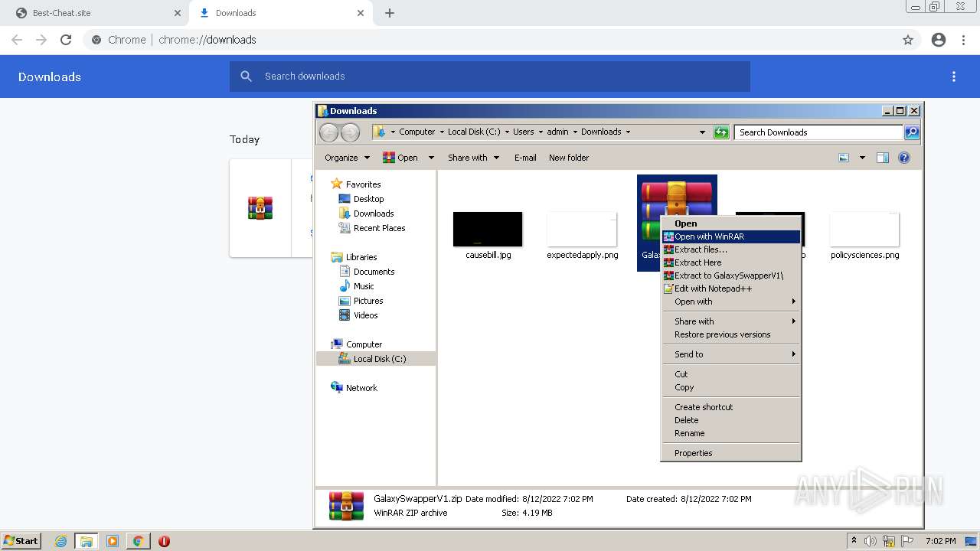Viewport: 980px width, 551px height.
Task: Click the change view icon
Action: (x=844, y=158)
